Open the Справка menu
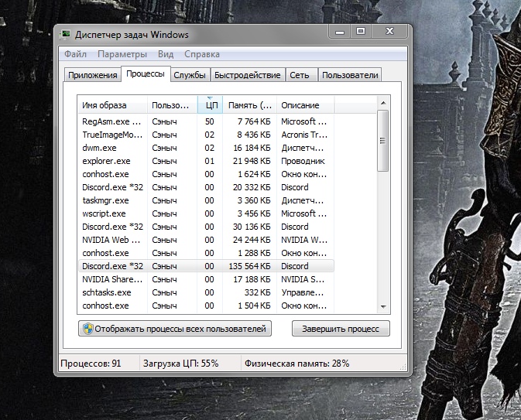521x420 pixels. pyautogui.click(x=202, y=54)
